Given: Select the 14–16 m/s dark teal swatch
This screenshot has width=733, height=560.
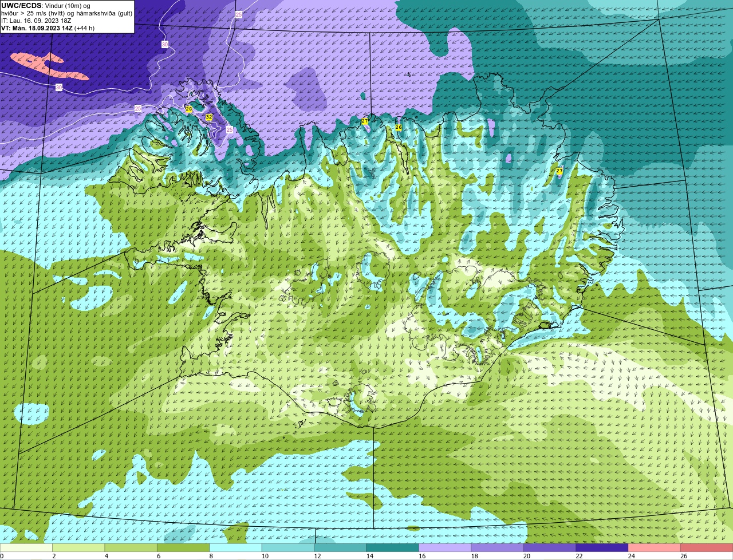Looking at the screenshot, I should click(x=393, y=548).
